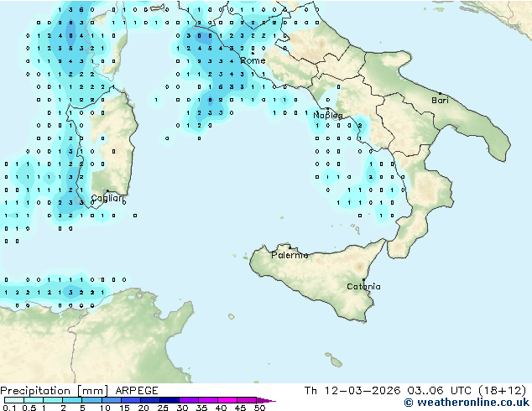The image size is (532, 411).
Task: Click the Rome city label
Action: pos(253,60)
